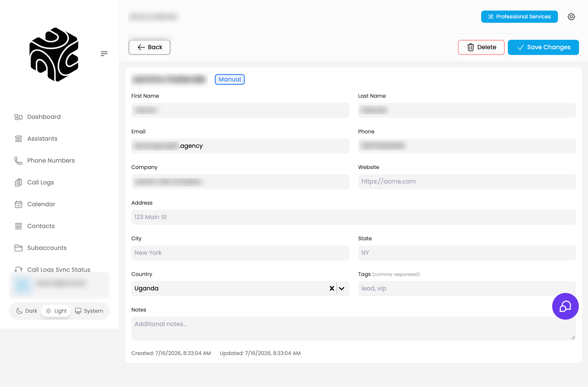Click the black cube logo
The height and width of the screenshot is (387, 588).
point(54,54)
